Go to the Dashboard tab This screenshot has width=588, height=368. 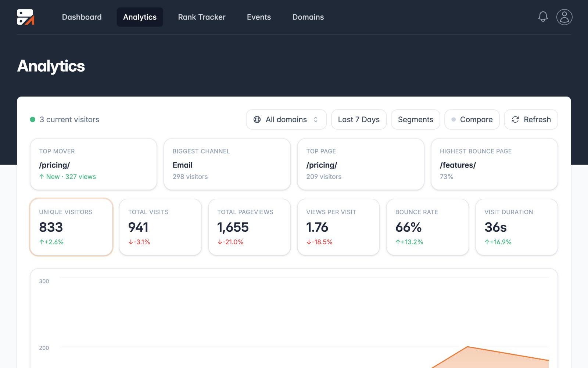tap(82, 17)
